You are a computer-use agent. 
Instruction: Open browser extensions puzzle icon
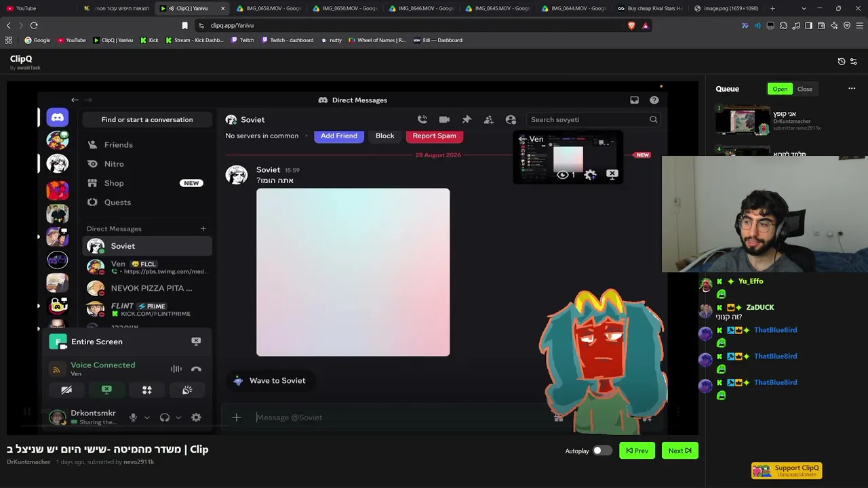click(783, 26)
